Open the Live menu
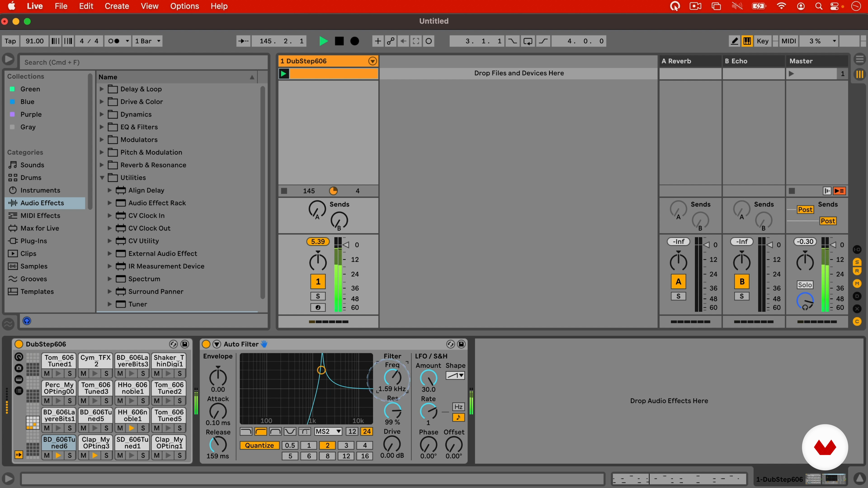The image size is (868, 488). click(35, 6)
